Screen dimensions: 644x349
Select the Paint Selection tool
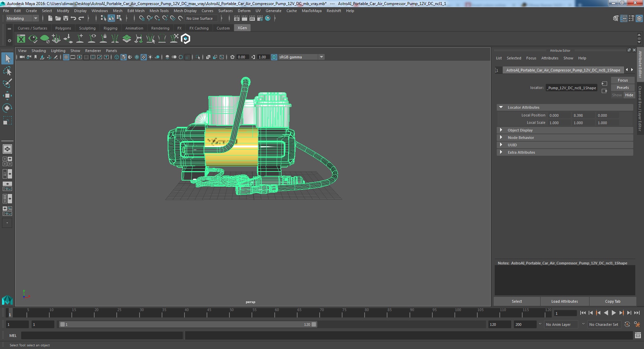(x=7, y=83)
